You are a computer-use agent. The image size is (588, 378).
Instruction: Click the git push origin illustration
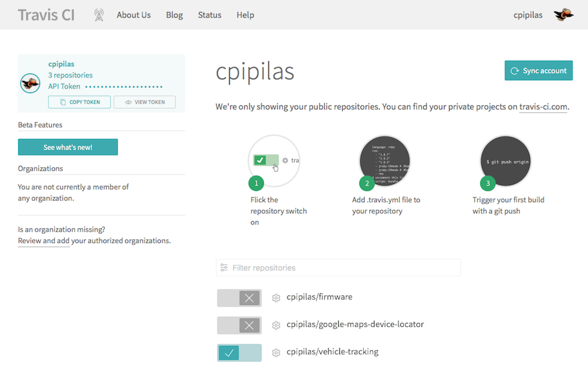point(505,161)
